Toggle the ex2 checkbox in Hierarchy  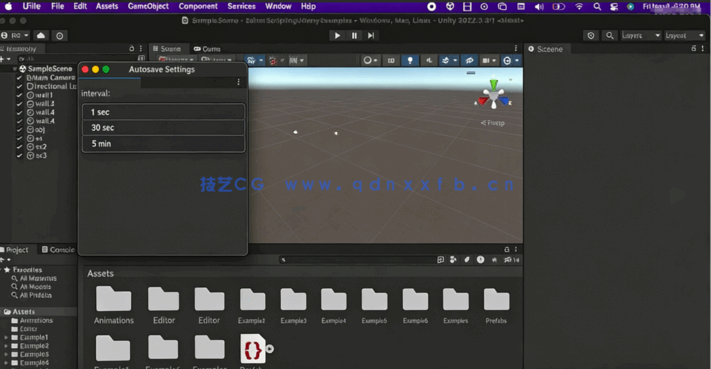pyautogui.click(x=19, y=147)
